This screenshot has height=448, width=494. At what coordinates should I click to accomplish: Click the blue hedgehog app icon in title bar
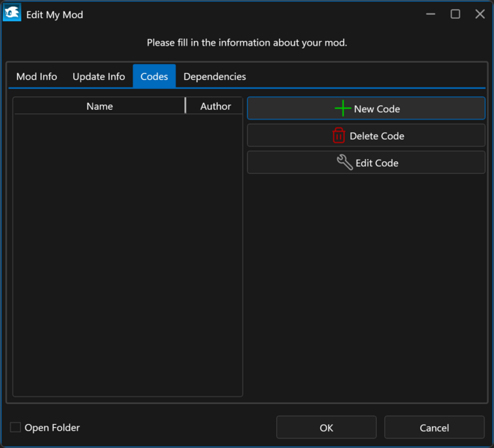pos(12,14)
